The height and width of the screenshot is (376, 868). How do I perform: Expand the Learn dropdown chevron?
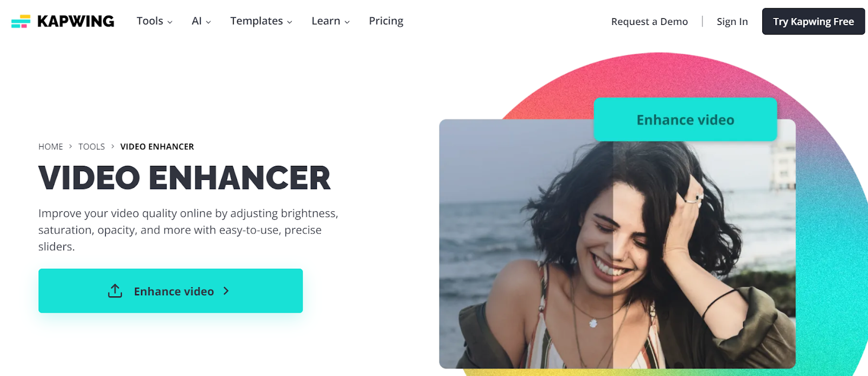tap(347, 22)
